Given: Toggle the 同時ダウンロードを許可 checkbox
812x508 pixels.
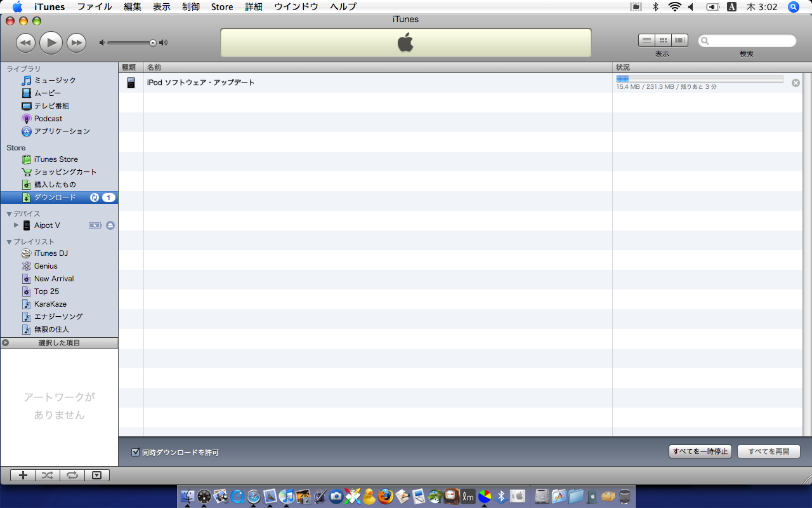Looking at the screenshot, I should 135,452.
